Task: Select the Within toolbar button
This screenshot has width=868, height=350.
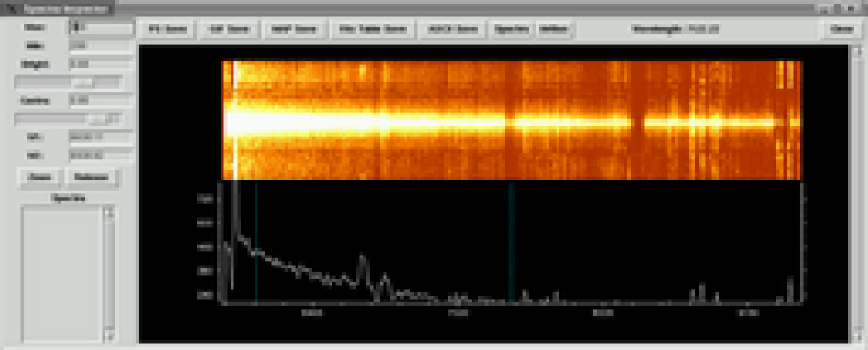Action: (x=555, y=29)
